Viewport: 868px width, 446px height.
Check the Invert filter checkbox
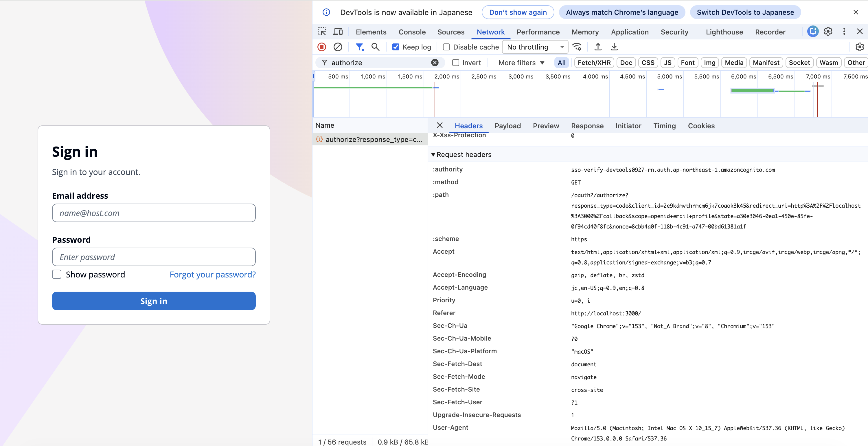click(456, 63)
